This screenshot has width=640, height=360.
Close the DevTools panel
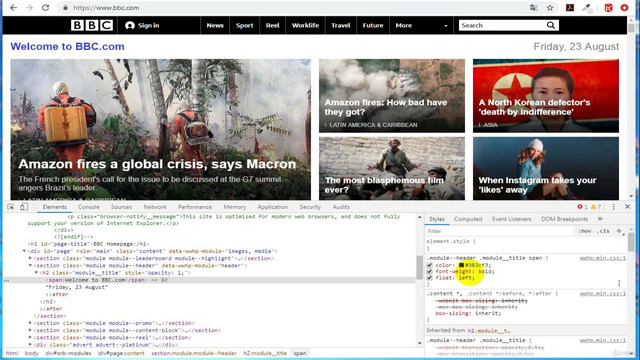(627, 207)
